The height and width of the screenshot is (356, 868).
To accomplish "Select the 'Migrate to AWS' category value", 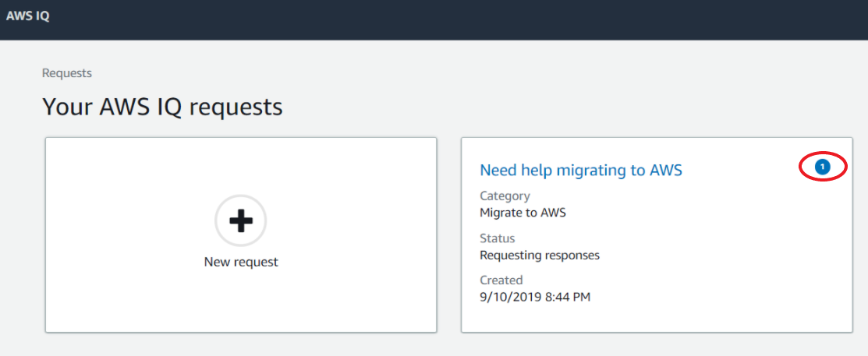I will 523,213.
